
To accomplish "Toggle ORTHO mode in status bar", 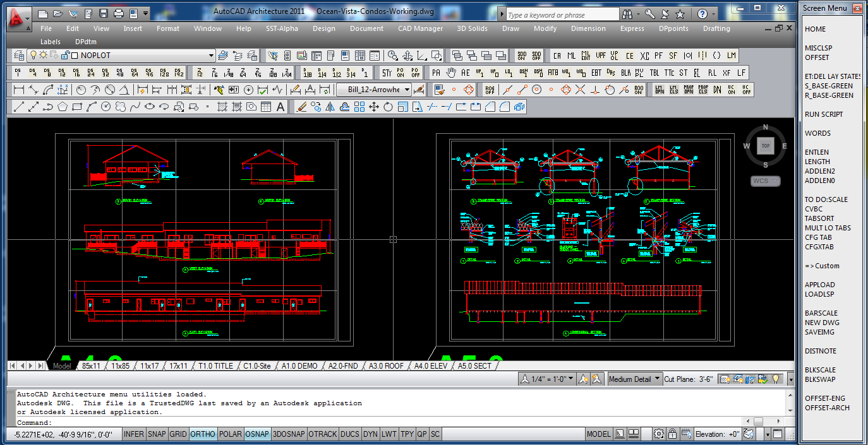I will pyautogui.click(x=203, y=434).
